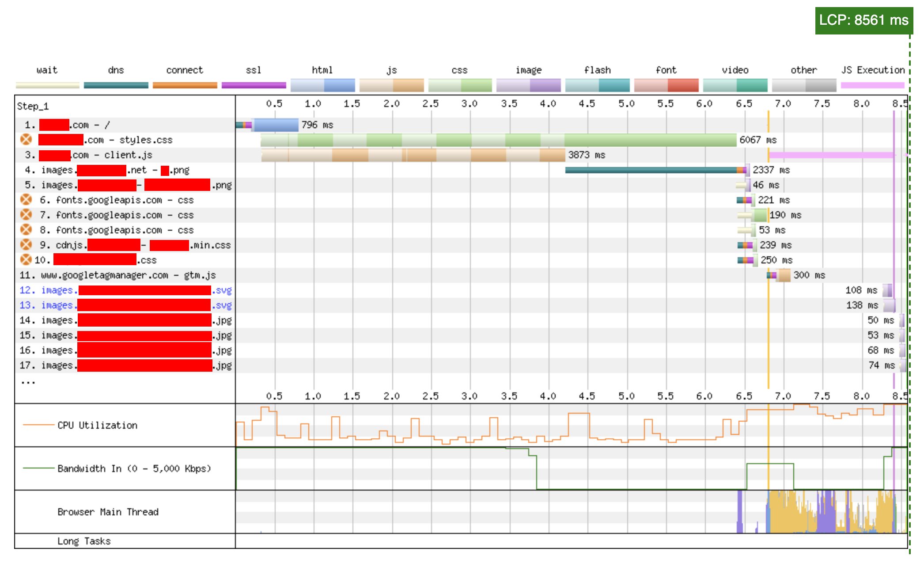
Task: Click the render-blocking icon beside styles.css
Action: [27, 139]
